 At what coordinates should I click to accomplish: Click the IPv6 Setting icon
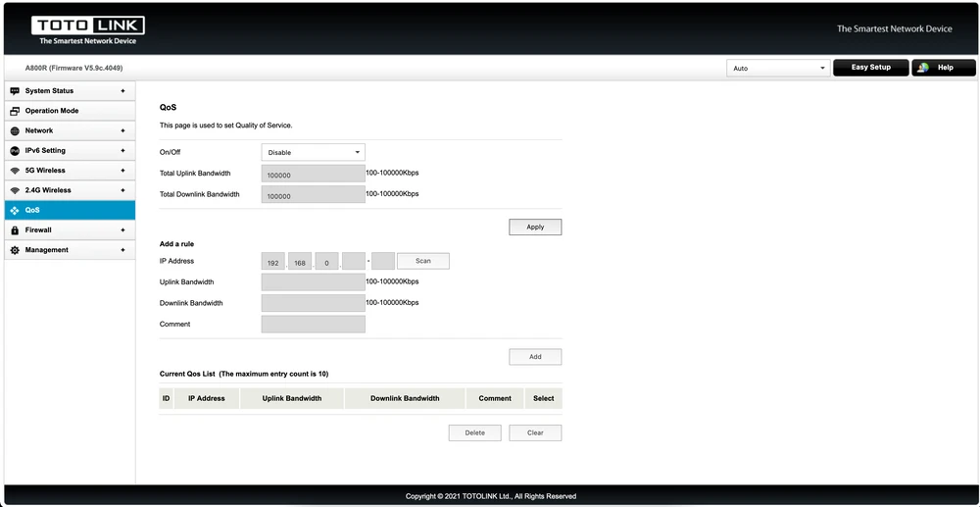tap(15, 151)
